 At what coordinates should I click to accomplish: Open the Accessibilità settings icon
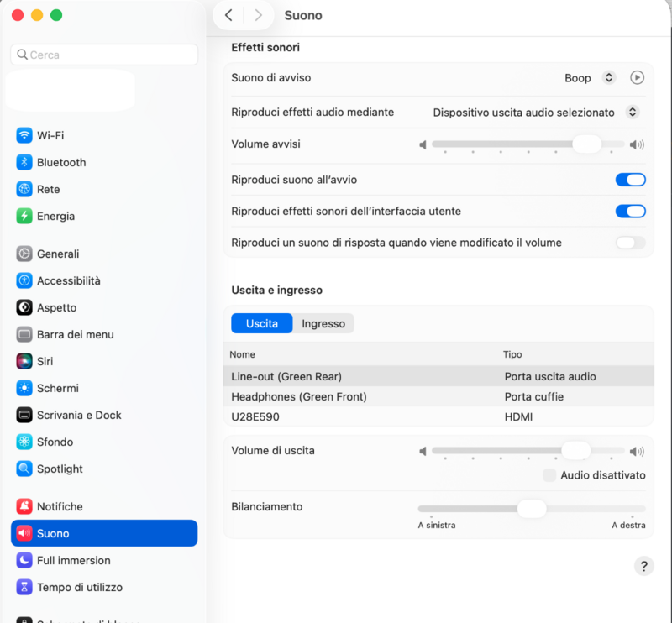point(24,280)
